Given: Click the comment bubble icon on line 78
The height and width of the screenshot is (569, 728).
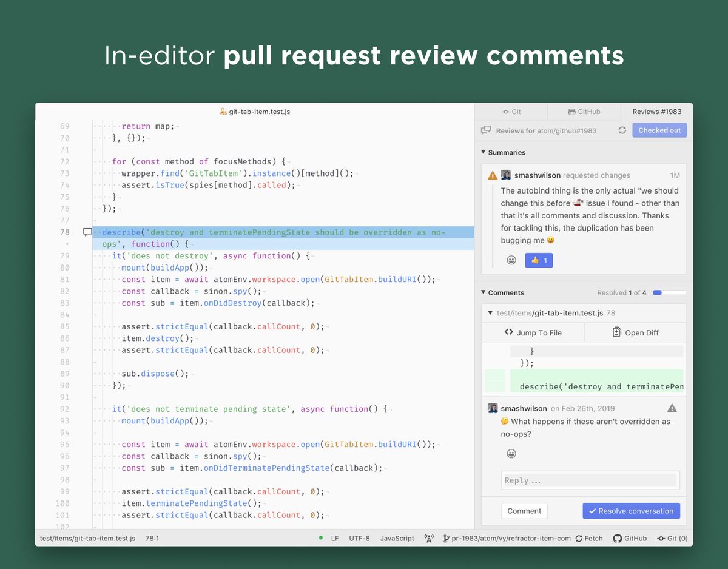Looking at the screenshot, I should (x=87, y=232).
